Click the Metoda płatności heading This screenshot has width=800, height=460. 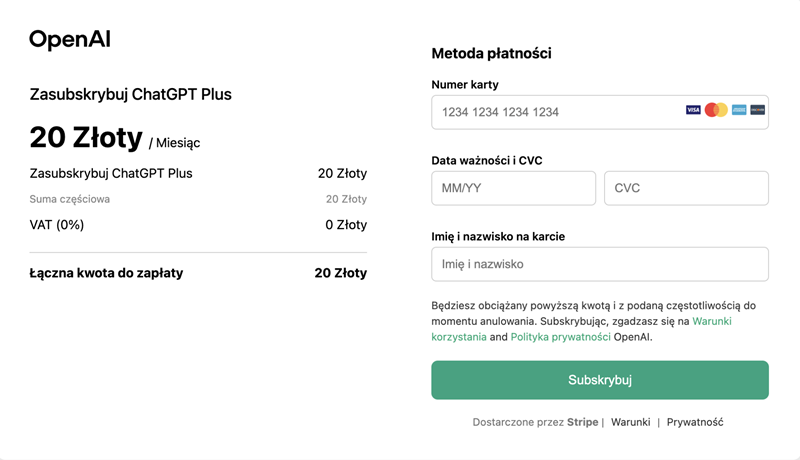click(491, 53)
